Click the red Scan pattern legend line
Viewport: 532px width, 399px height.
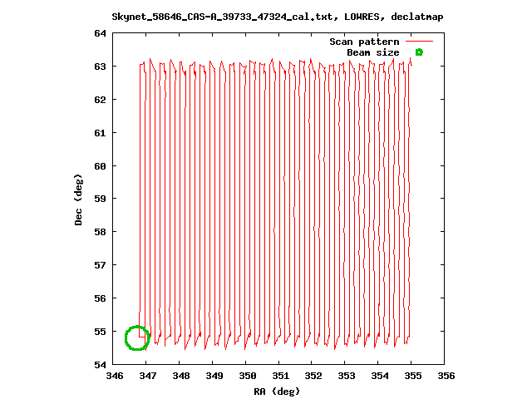pos(419,42)
